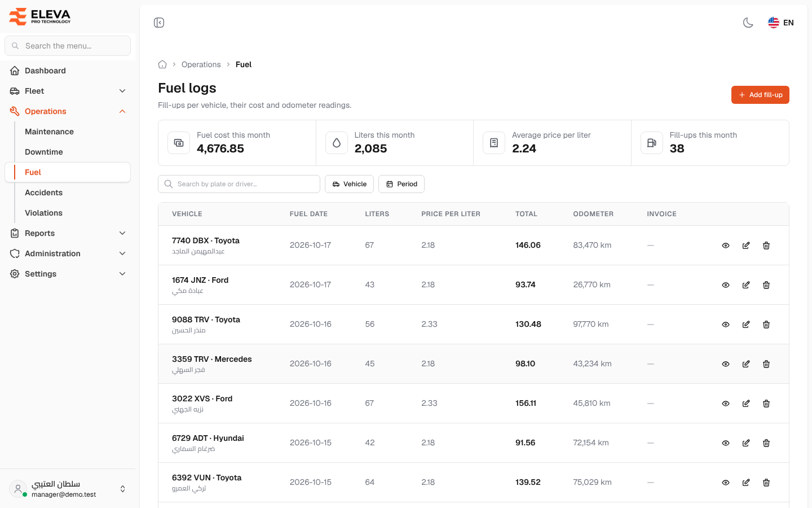
Task: View fill-up for 1674 JNZ Ford
Action: pos(726,285)
